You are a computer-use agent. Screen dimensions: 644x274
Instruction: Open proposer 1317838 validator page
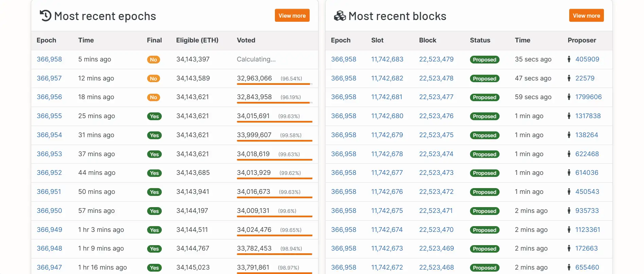click(x=588, y=116)
